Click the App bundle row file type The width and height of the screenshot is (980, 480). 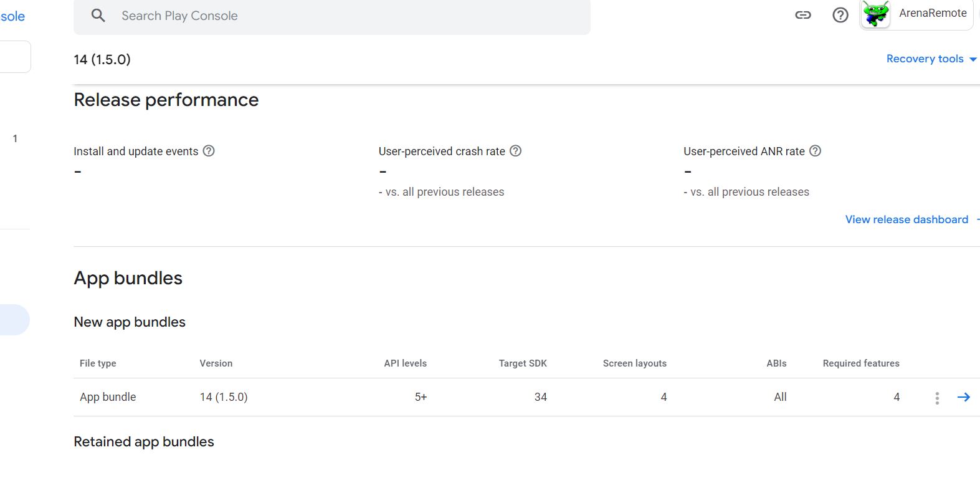click(108, 397)
